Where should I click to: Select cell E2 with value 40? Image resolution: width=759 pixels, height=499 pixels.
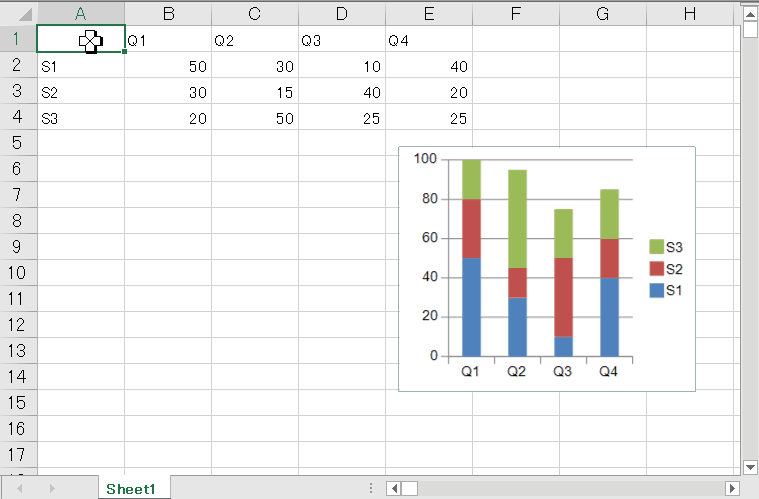tap(429, 65)
